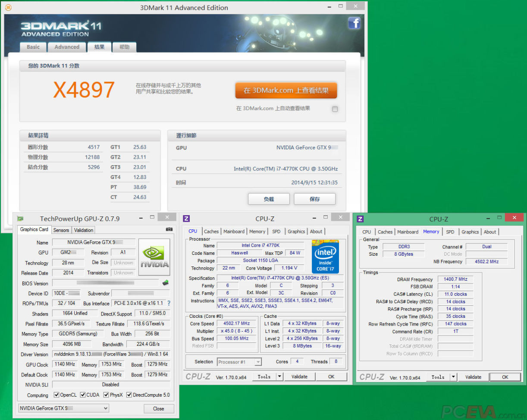The width and height of the screenshot is (527, 420).
Task: Expand Tools dropdown arrow in CPU-Z CPU window
Action: [x=279, y=376]
